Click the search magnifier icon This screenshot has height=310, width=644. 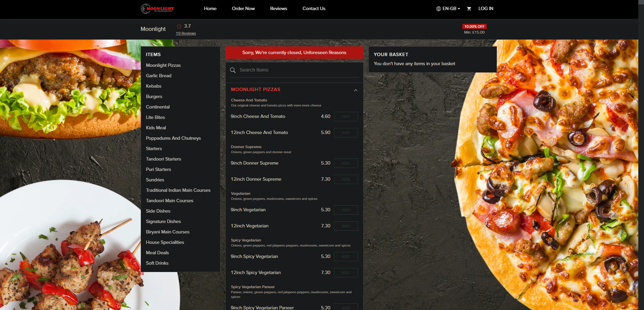click(x=233, y=70)
